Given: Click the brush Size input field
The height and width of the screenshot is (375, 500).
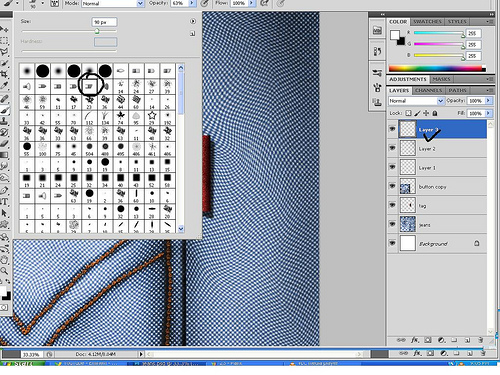Looking at the screenshot, I should (104, 22).
